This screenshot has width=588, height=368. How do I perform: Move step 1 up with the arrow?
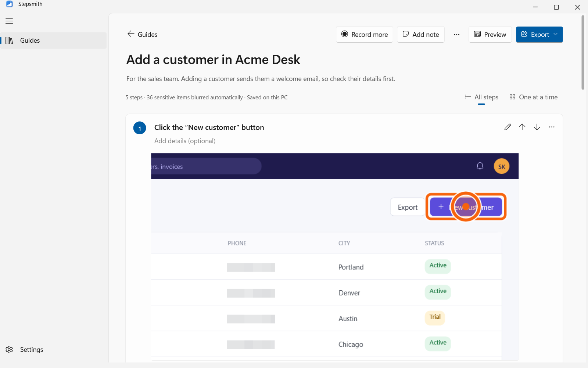522,127
